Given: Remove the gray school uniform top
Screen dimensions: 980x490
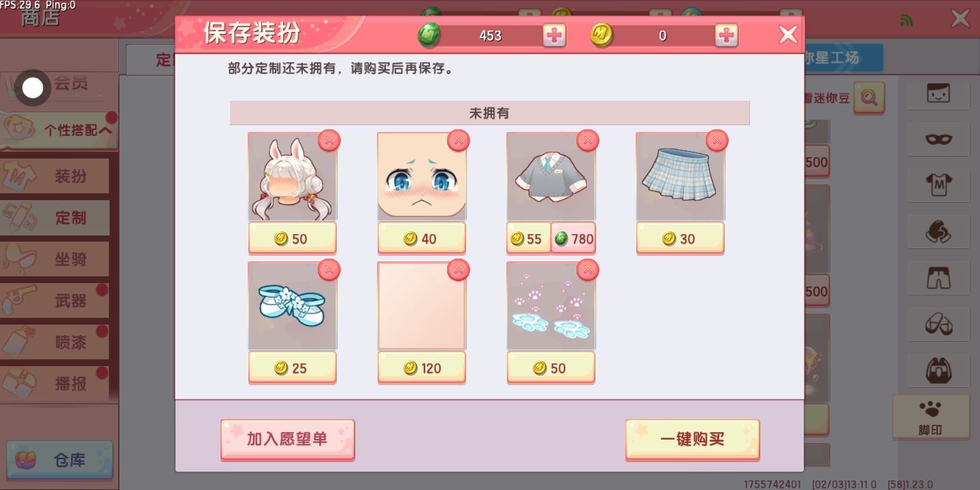Looking at the screenshot, I should (587, 141).
